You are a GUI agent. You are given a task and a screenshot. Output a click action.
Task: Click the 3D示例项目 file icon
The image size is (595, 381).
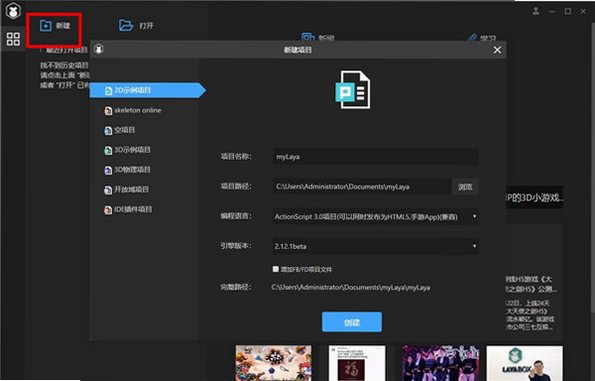point(108,150)
